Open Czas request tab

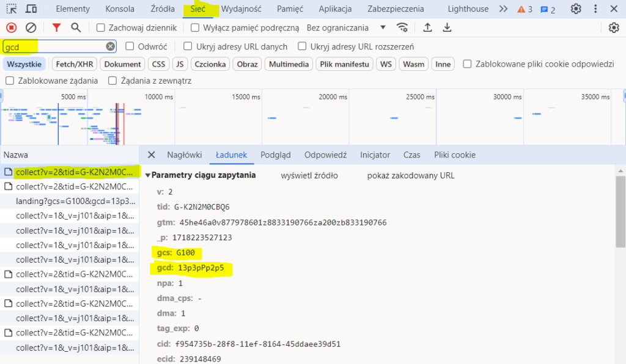pyautogui.click(x=411, y=155)
